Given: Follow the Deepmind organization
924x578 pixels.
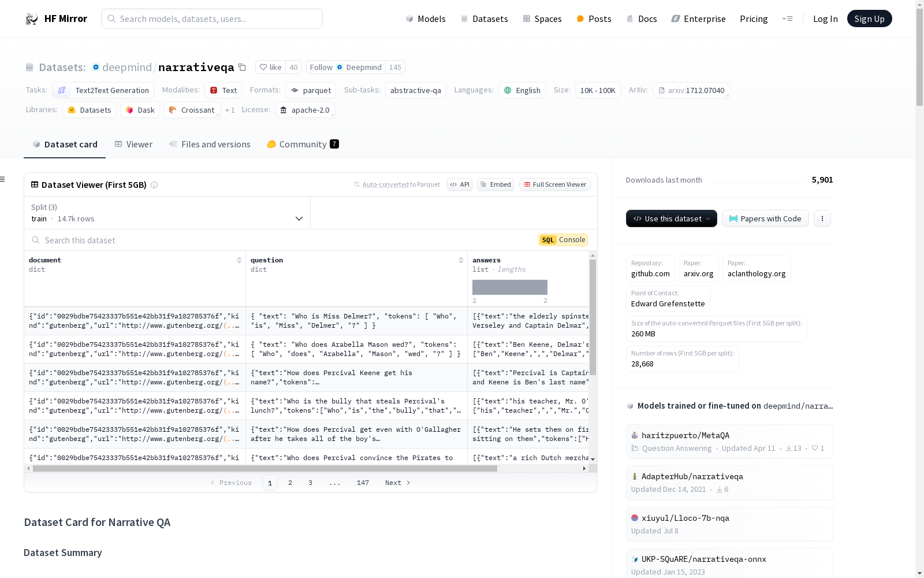Looking at the screenshot, I should [346, 67].
